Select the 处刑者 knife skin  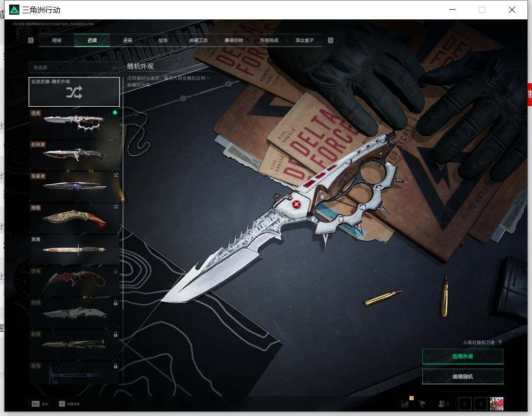tap(75, 154)
